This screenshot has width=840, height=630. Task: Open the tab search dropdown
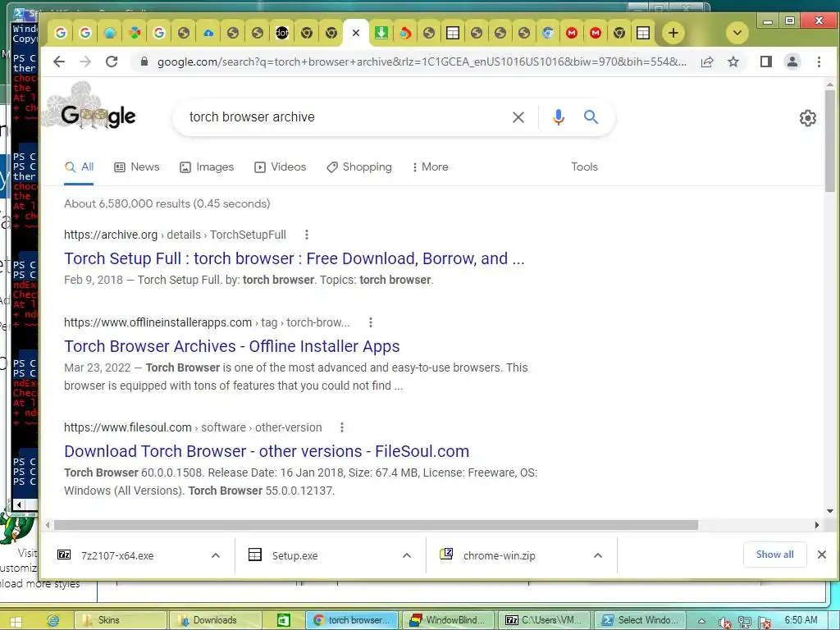coord(737,33)
